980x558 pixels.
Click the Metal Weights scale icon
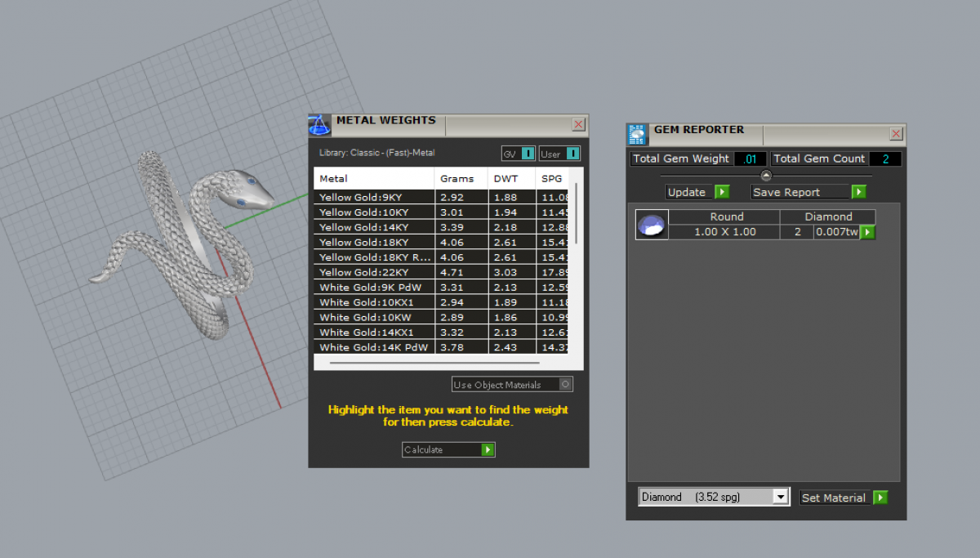319,125
